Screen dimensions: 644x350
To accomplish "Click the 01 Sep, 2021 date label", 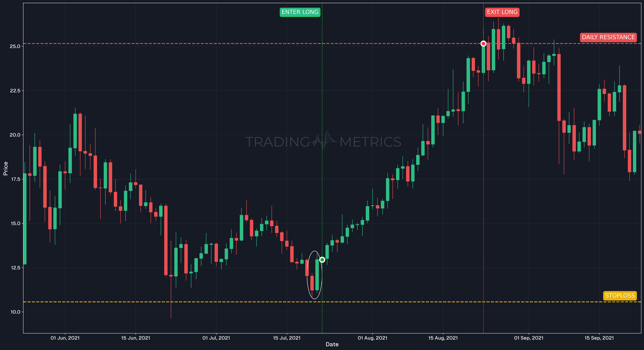I will tap(529, 338).
